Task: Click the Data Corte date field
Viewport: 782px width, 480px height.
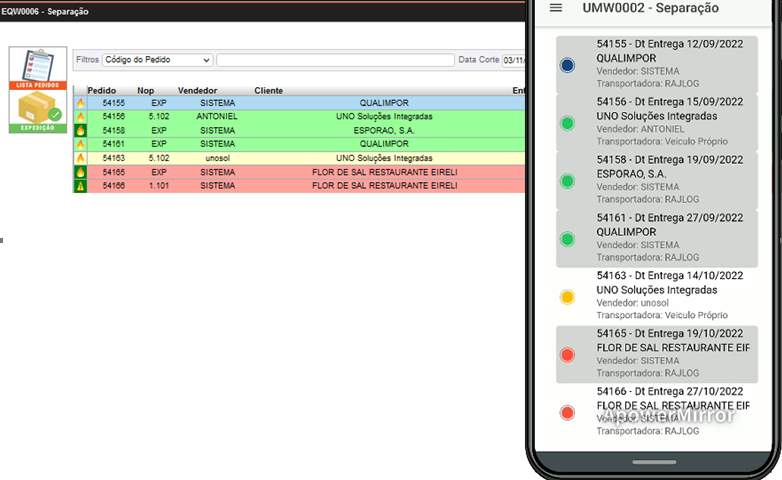Action: (x=513, y=60)
